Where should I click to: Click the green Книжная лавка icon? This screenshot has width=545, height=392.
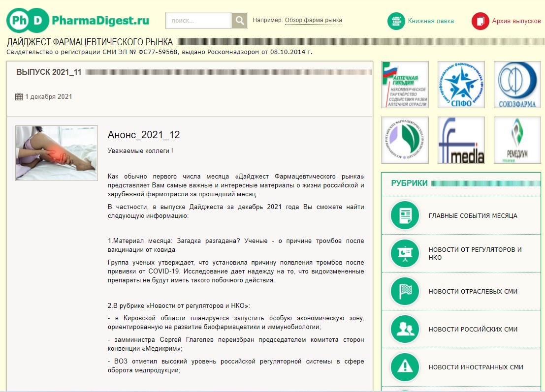click(x=396, y=21)
